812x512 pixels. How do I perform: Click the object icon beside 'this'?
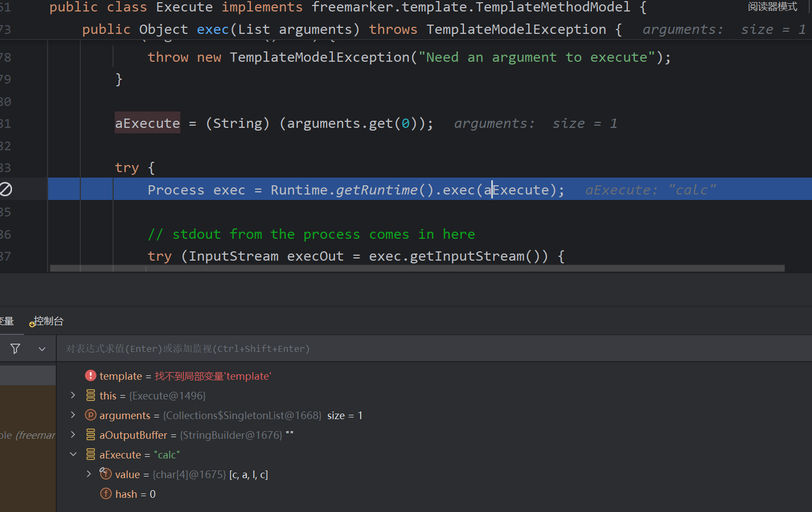pyautogui.click(x=91, y=396)
